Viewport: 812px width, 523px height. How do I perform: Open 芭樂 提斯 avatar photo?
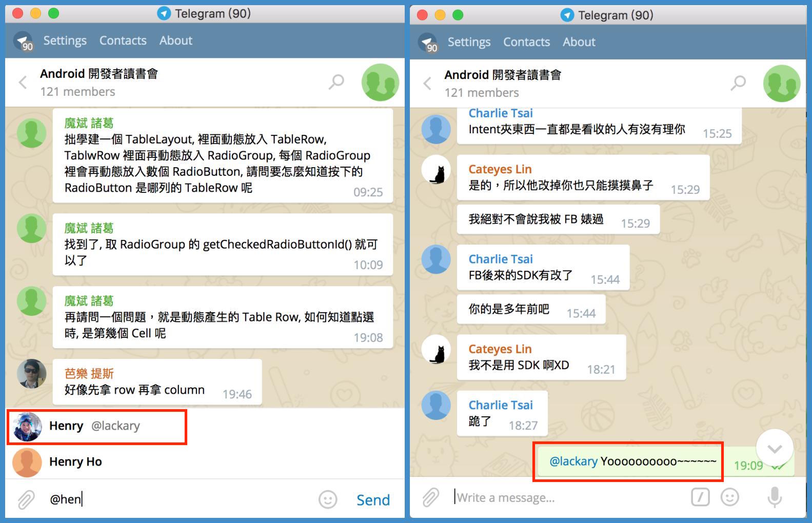pos(32,374)
